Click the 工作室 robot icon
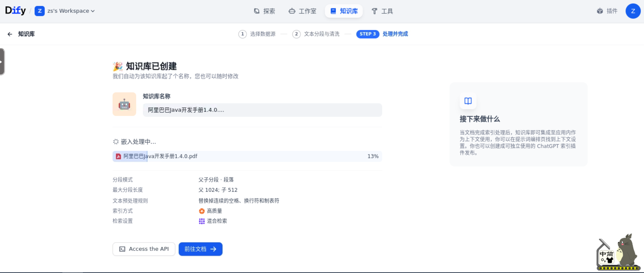This screenshot has height=273, width=644. point(292,11)
